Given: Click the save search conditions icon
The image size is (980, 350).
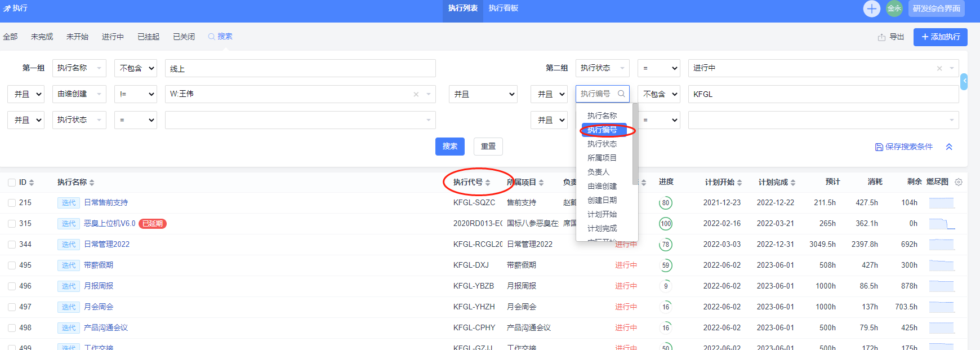Looking at the screenshot, I should (879, 147).
